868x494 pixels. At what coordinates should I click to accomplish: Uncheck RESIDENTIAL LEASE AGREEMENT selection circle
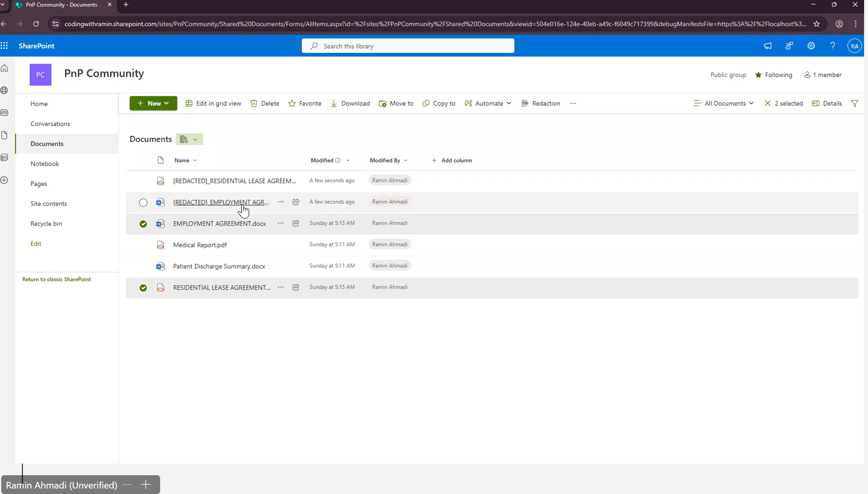[143, 288]
